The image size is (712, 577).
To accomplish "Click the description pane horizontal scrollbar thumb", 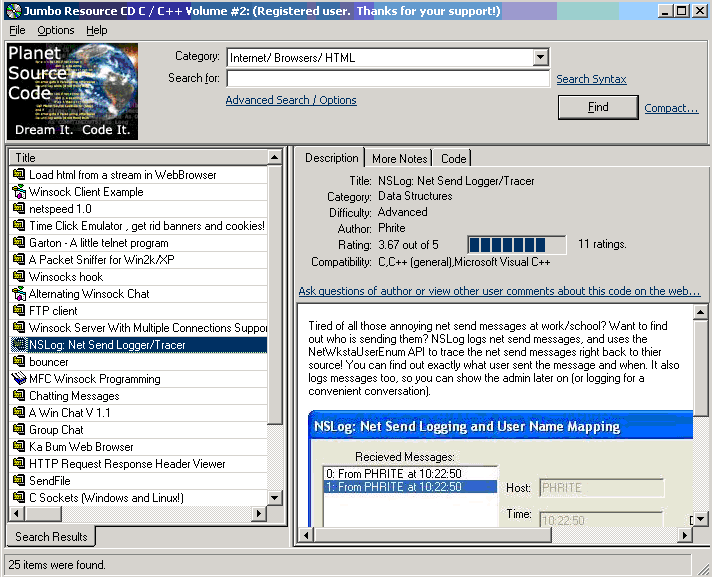I will point(433,535).
